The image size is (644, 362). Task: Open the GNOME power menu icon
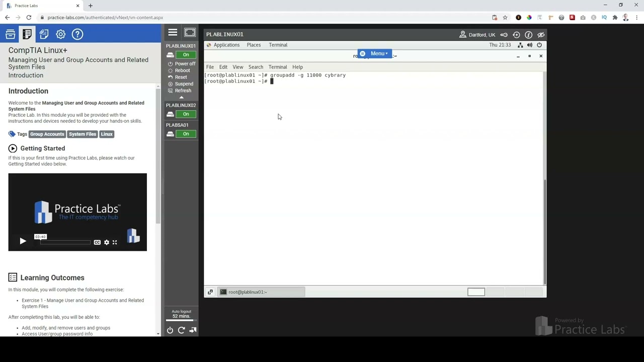539,45
